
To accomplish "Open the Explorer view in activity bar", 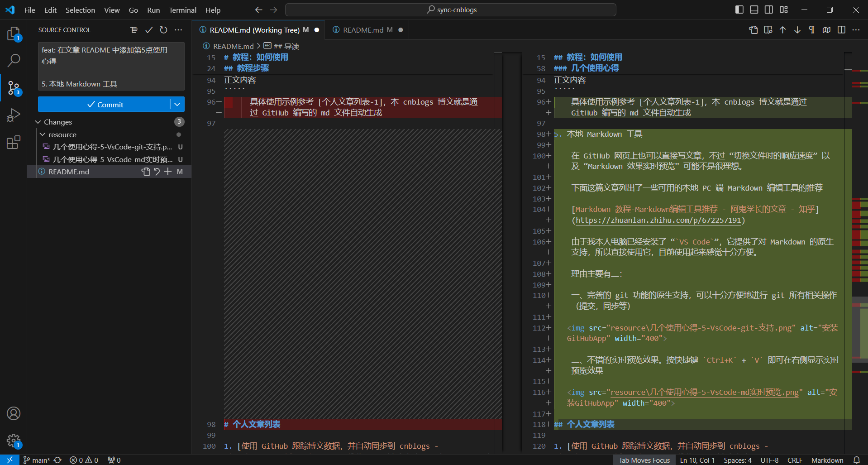I will click(x=14, y=34).
